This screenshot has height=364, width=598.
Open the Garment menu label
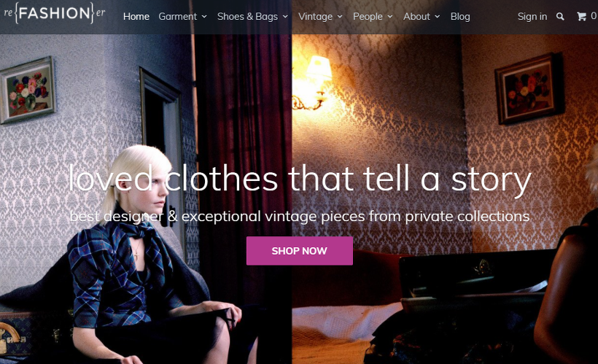pos(178,16)
